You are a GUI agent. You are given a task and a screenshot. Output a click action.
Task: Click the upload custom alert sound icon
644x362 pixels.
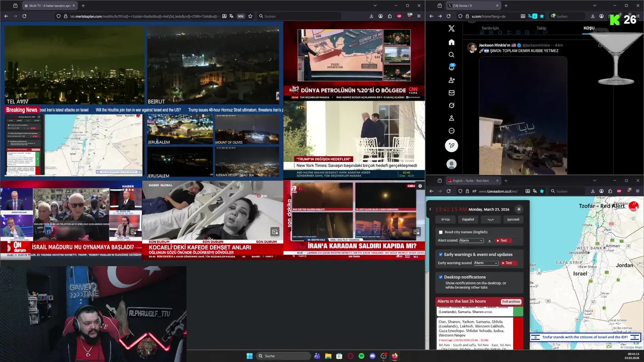click(490, 241)
